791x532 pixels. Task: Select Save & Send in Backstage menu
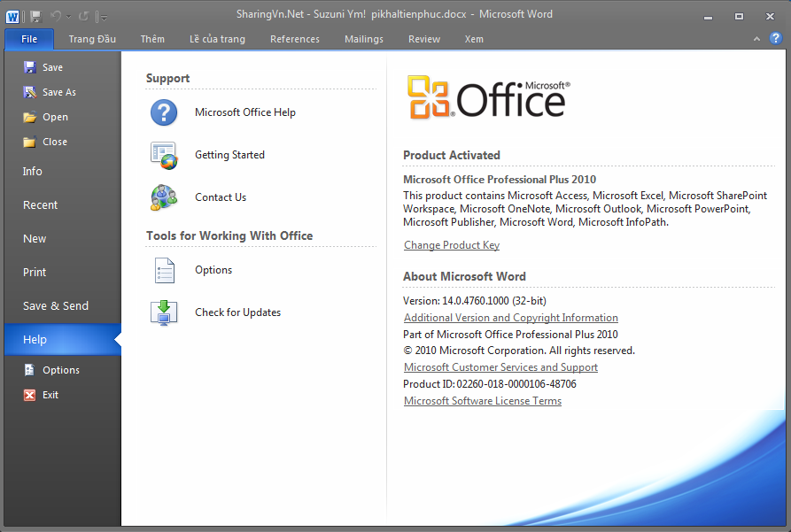[x=63, y=306]
